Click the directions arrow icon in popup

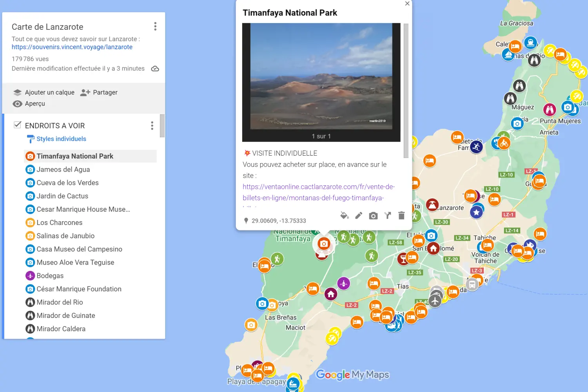(388, 216)
